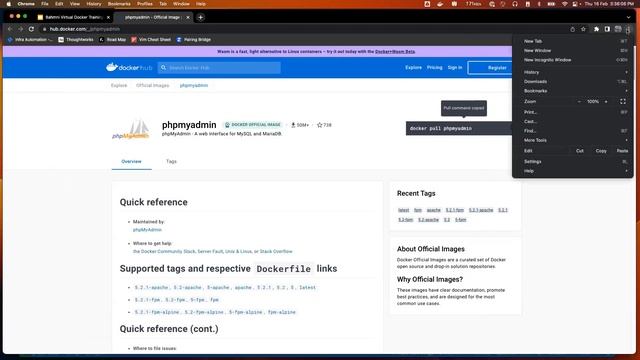Screen dimensions: 640x360
Task: Click the battery icon in menu bar
Action: tap(551, 4)
